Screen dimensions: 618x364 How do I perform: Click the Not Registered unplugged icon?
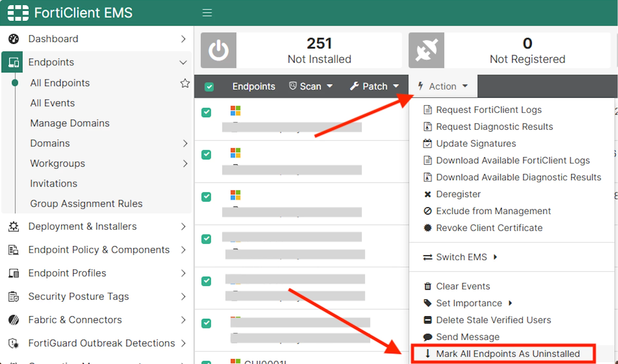[426, 50]
